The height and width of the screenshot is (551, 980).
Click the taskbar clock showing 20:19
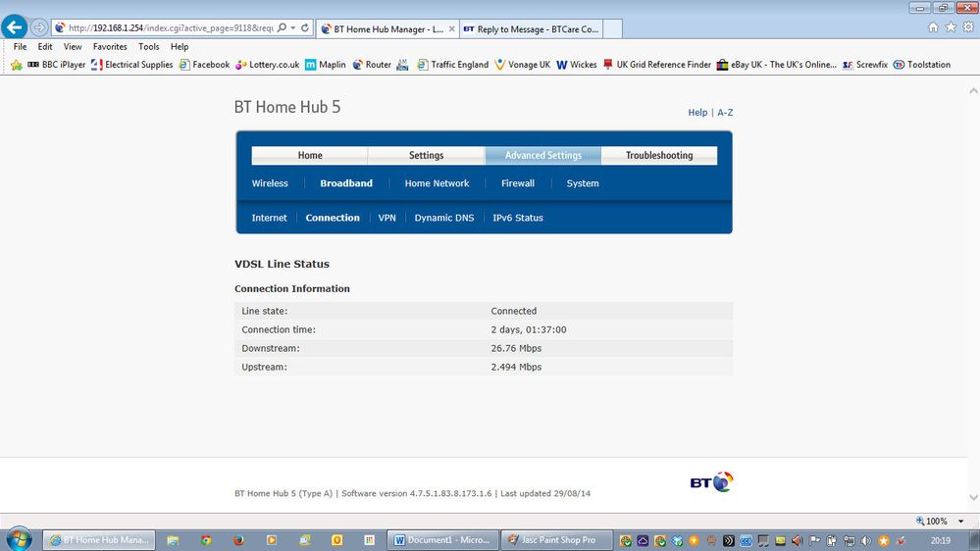coord(940,541)
